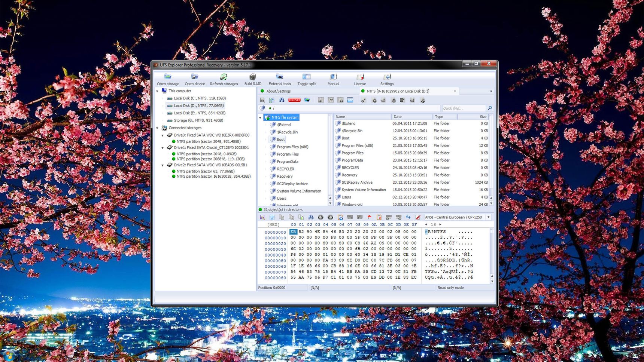Click the hex viewer binoculars search icon

tap(311, 217)
